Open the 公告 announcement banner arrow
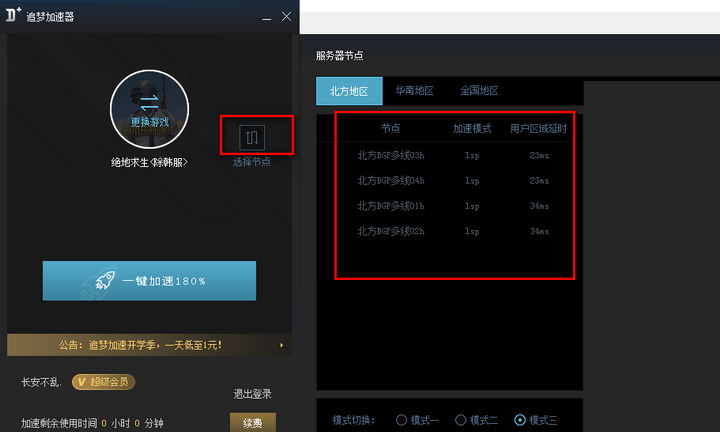The height and width of the screenshot is (432, 720). point(281,345)
